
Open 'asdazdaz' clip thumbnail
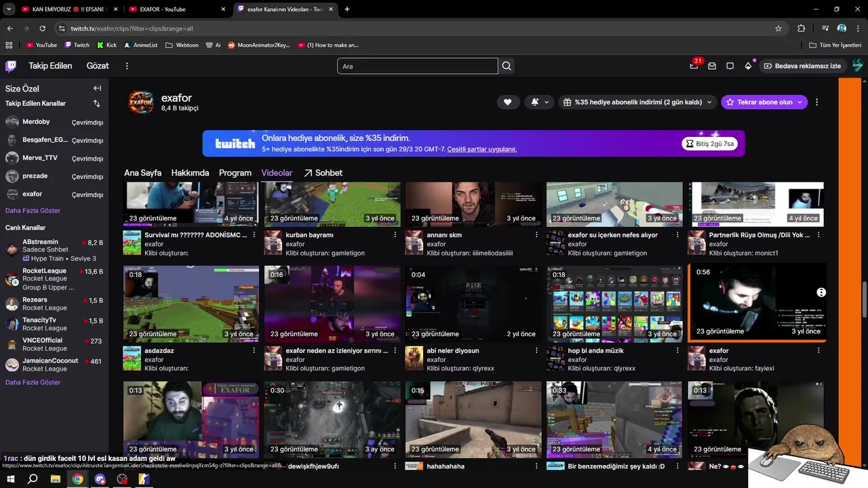(x=191, y=304)
